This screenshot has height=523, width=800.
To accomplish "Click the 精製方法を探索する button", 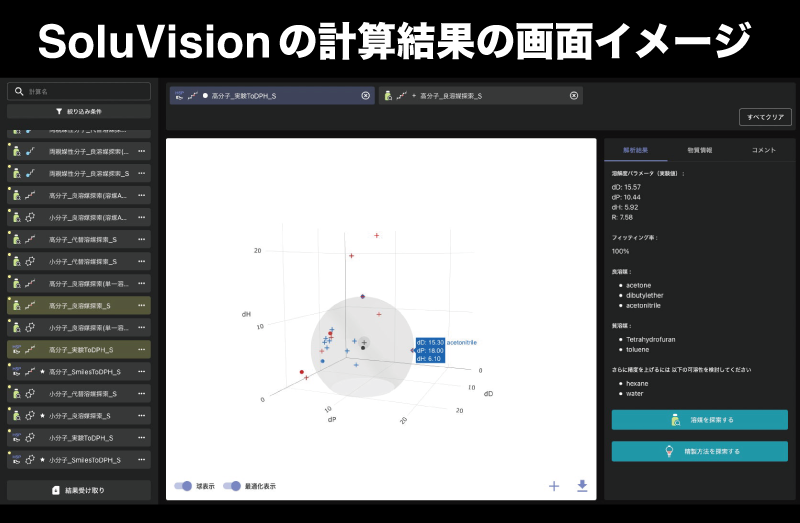I will click(699, 451).
